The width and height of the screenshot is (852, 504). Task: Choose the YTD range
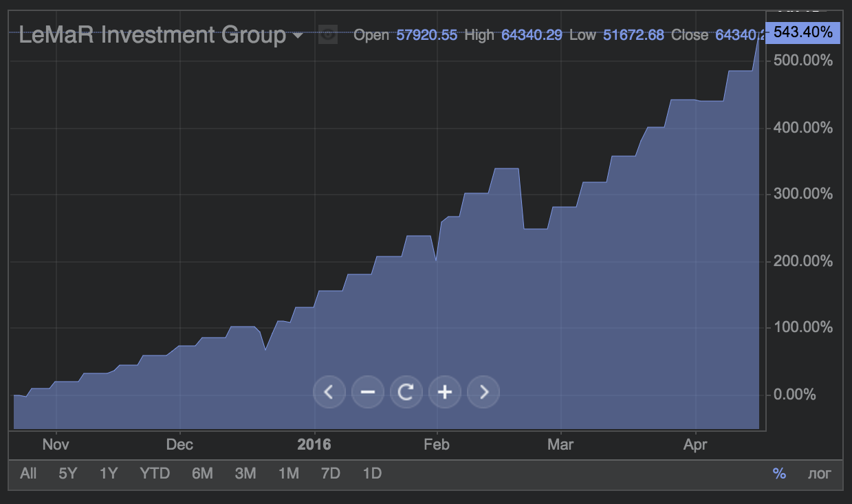pos(155,473)
